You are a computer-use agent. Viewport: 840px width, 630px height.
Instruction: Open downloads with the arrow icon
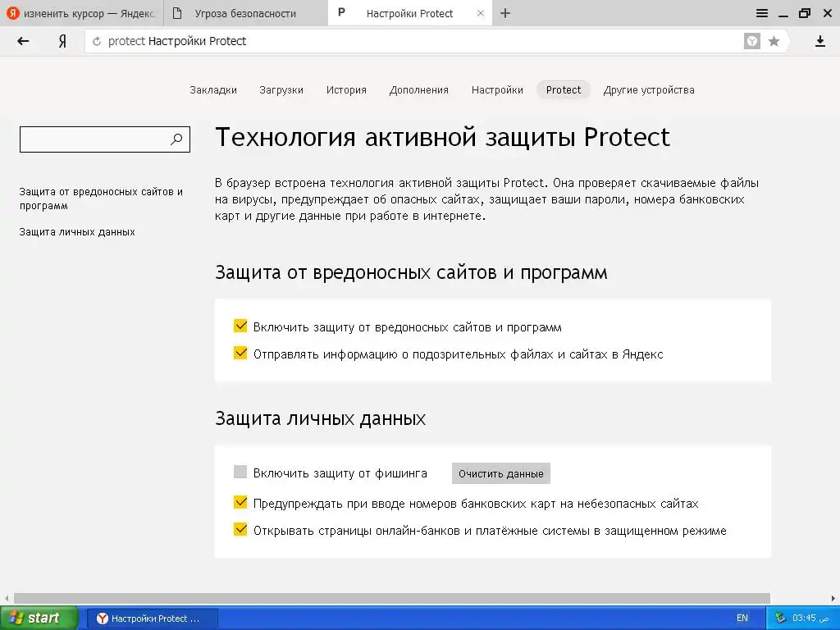[820, 41]
